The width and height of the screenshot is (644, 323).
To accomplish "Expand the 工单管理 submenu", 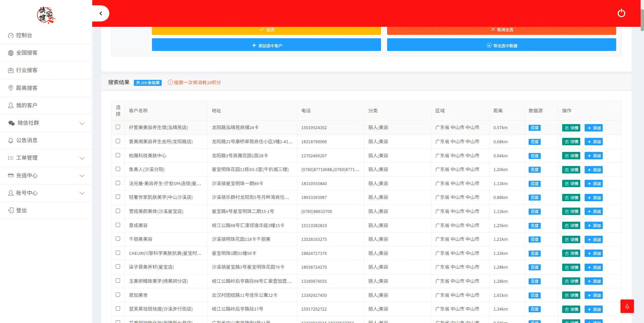I will [x=46, y=158].
